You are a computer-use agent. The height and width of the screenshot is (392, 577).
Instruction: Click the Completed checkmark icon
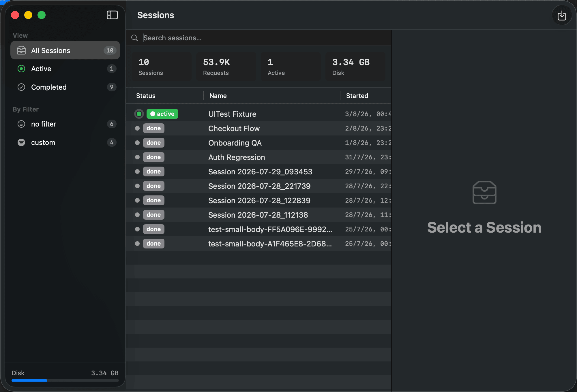click(21, 87)
